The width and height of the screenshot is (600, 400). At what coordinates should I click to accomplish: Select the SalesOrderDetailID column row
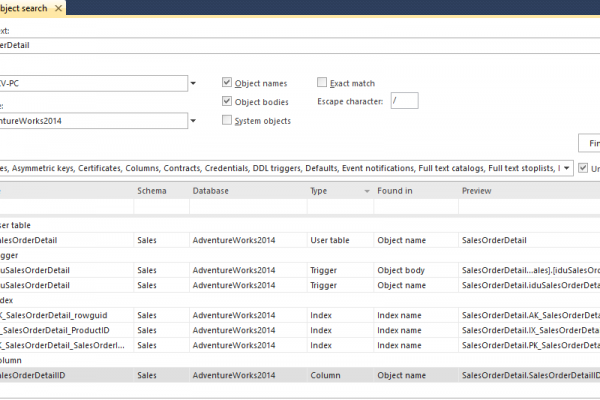point(300,376)
